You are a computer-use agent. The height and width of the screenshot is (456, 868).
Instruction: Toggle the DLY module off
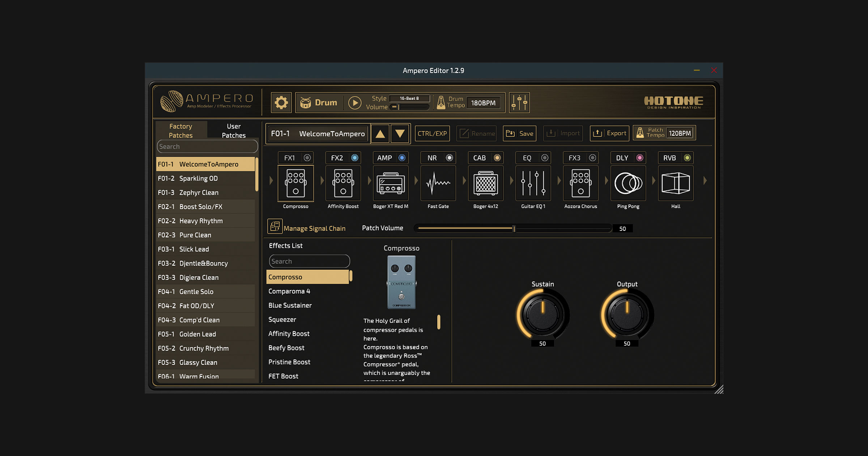click(640, 158)
